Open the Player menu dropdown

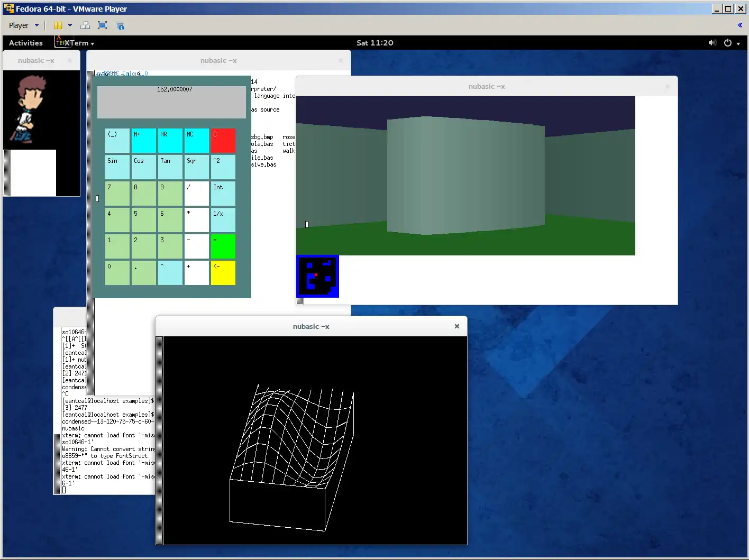click(24, 25)
